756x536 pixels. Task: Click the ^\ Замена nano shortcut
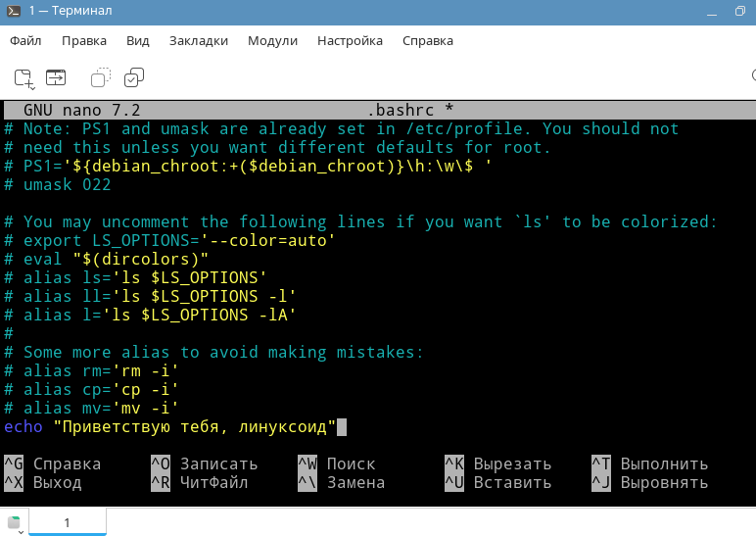click(342, 482)
